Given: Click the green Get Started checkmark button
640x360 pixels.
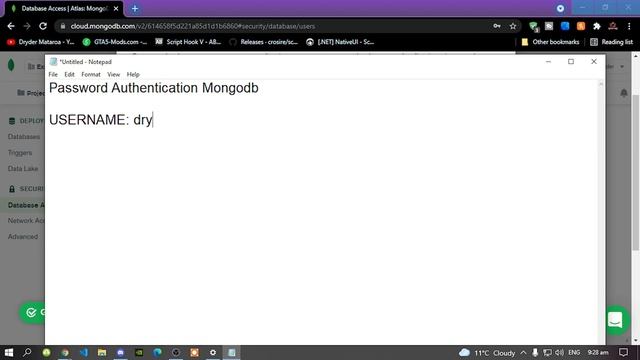Looking at the screenshot, I should coord(32,313).
